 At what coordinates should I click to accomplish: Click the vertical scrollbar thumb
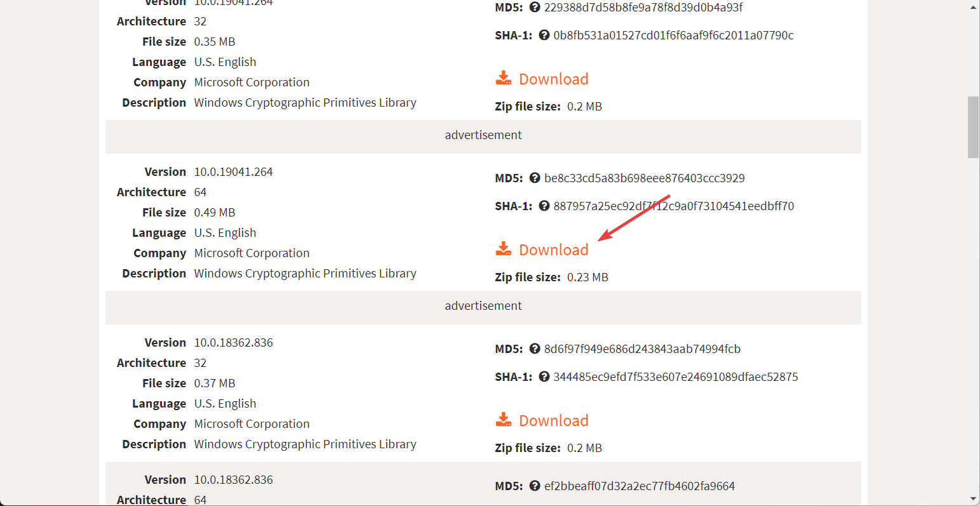(974, 127)
